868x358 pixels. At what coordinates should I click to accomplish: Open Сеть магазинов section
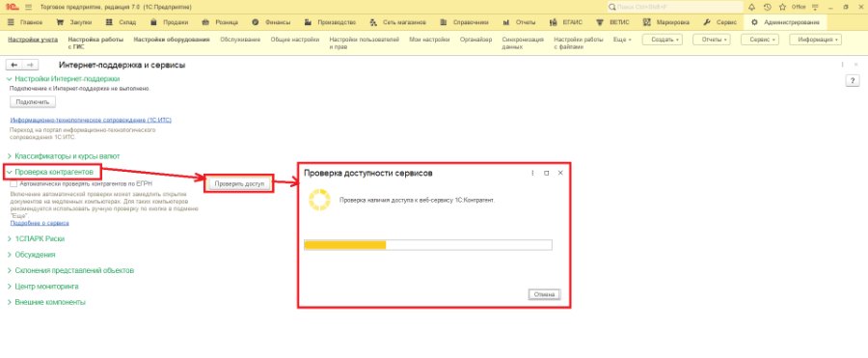pos(398,23)
